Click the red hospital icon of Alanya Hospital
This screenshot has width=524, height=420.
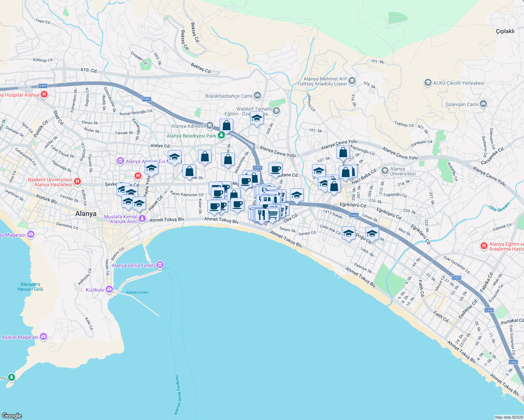[x=44, y=94]
